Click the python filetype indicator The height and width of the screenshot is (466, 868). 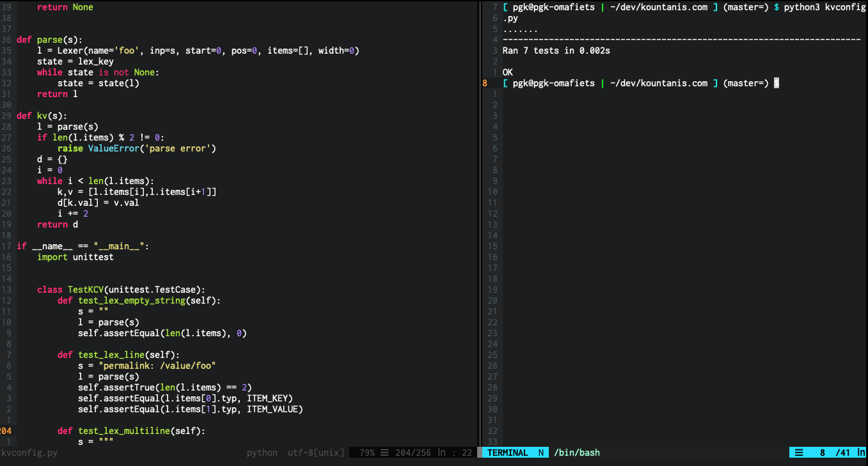pyautogui.click(x=262, y=453)
